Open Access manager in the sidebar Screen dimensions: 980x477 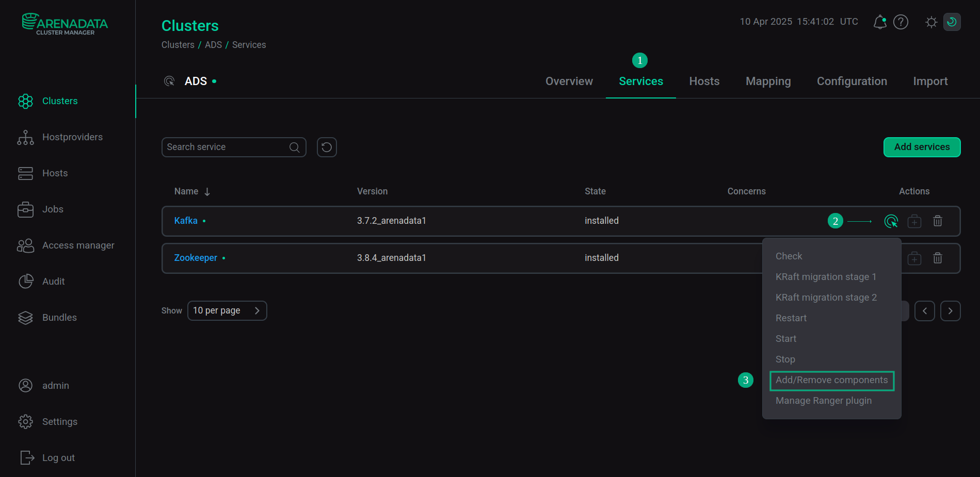tap(78, 245)
